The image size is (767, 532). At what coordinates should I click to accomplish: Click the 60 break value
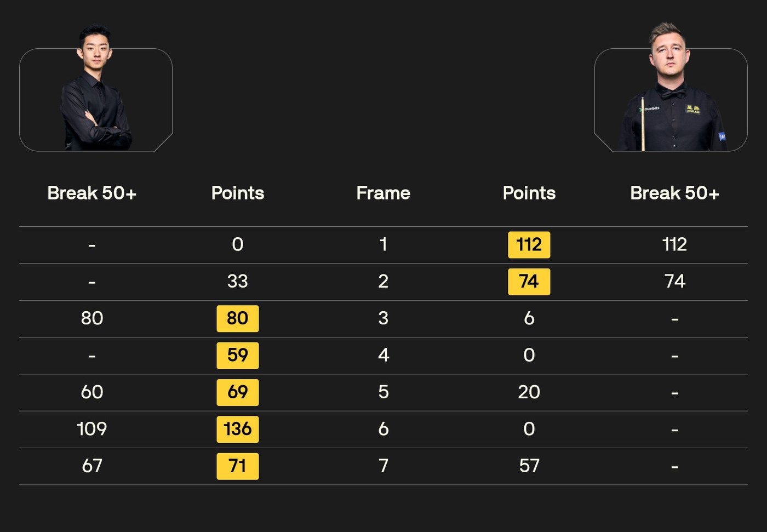[91, 392]
